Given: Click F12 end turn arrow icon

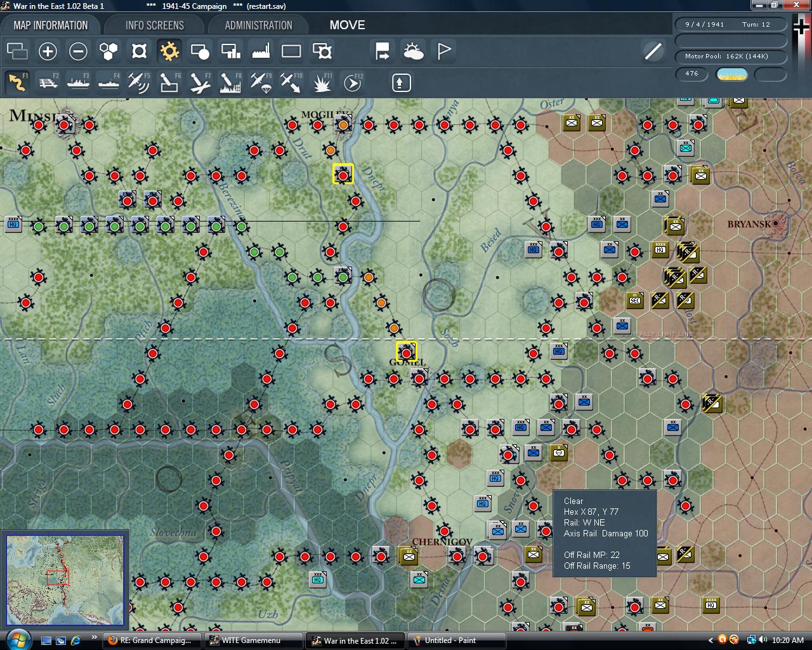Looking at the screenshot, I should coord(352,83).
